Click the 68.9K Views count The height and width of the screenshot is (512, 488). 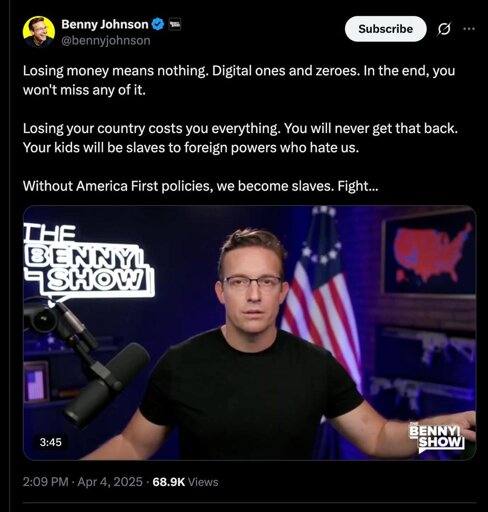coord(185,482)
